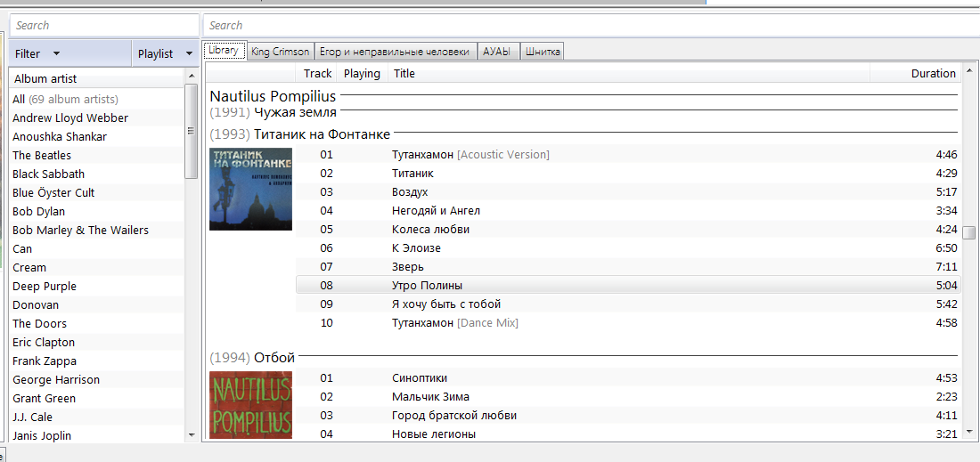Select All (69 album artists)

(x=97, y=100)
